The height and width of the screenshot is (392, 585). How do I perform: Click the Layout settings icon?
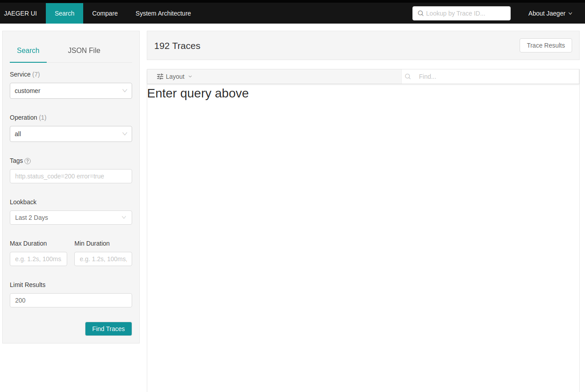point(160,76)
